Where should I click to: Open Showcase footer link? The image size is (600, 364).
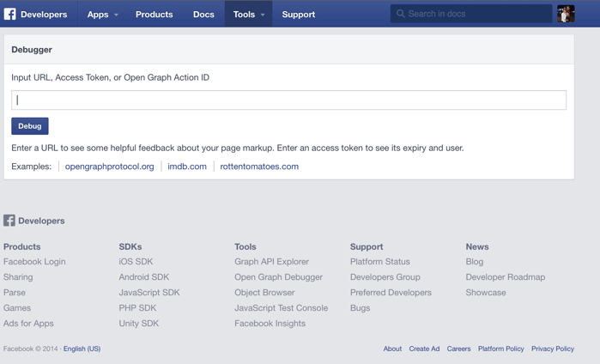486,293
